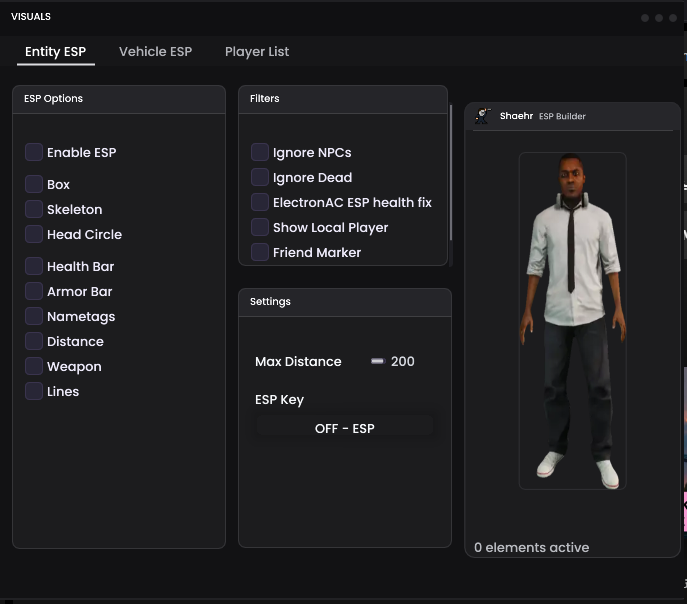Check the Head Circle option
The image size is (687, 604).
[x=34, y=234]
